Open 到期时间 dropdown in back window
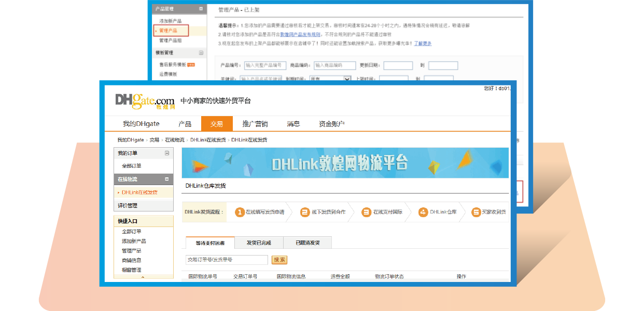 pyautogui.click(x=330, y=78)
